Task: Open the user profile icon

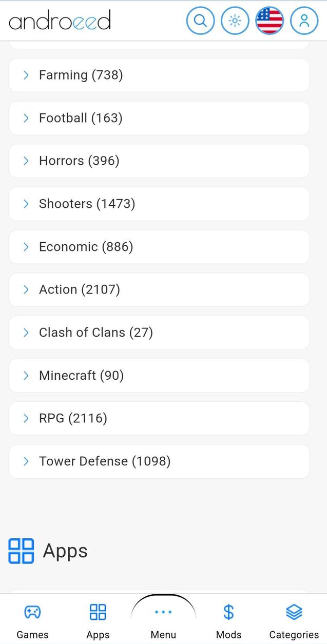Action: tap(304, 21)
